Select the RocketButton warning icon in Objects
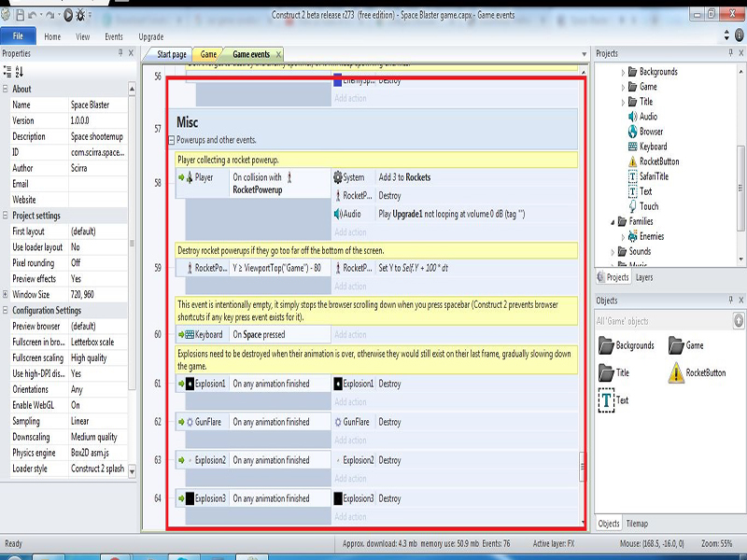The height and width of the screenshot is (560, 747). pos(676,372)
